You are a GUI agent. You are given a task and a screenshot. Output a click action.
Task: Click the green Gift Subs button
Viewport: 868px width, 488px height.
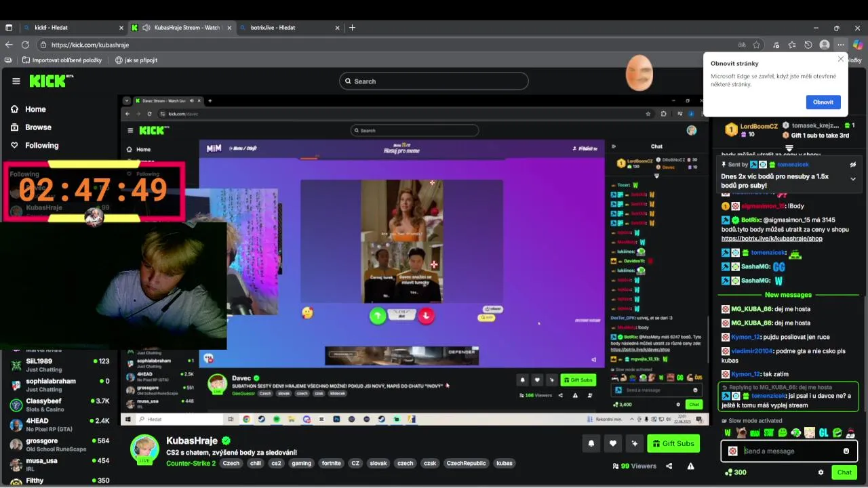(x=673, y=443)
